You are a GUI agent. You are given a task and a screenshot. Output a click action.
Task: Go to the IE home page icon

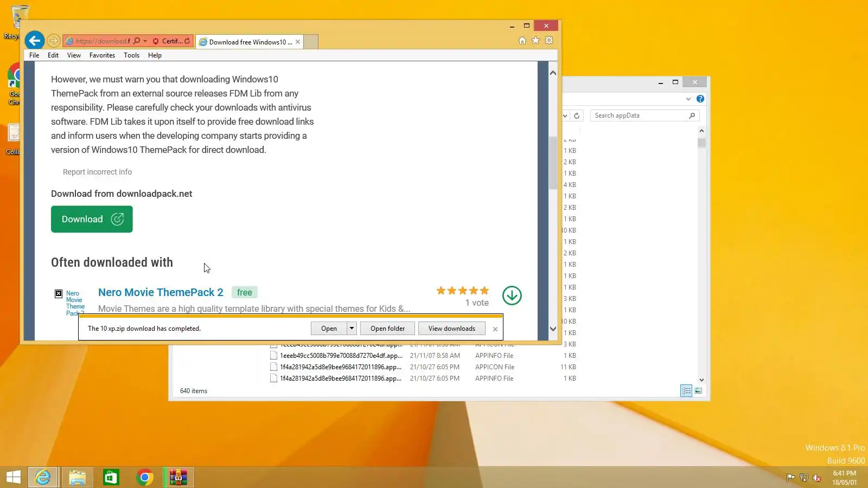click(x=522, y=41)
